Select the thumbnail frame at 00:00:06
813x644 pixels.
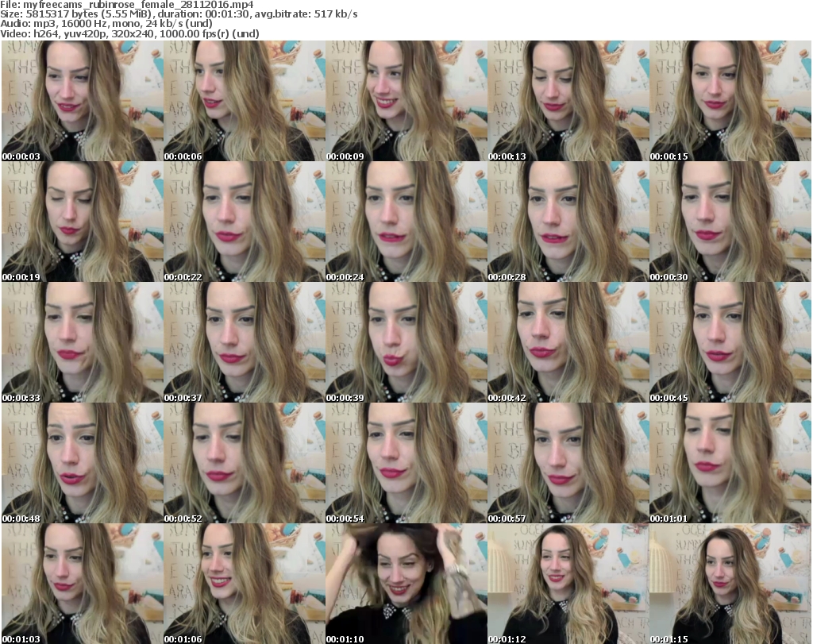[245, 101]
